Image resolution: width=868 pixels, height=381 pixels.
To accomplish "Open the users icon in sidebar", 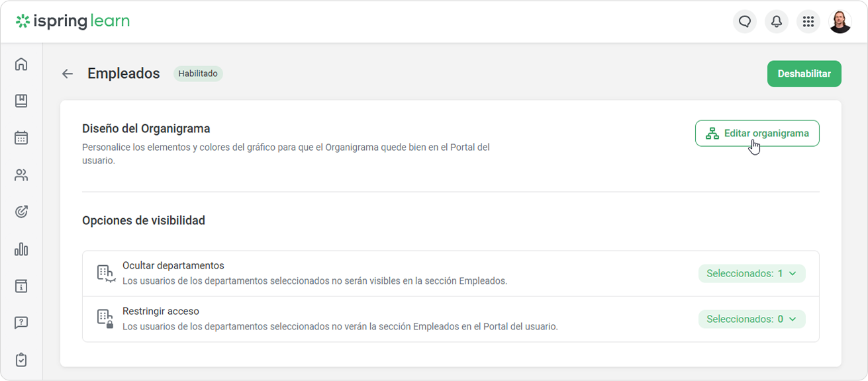I will tap(21, 175).
